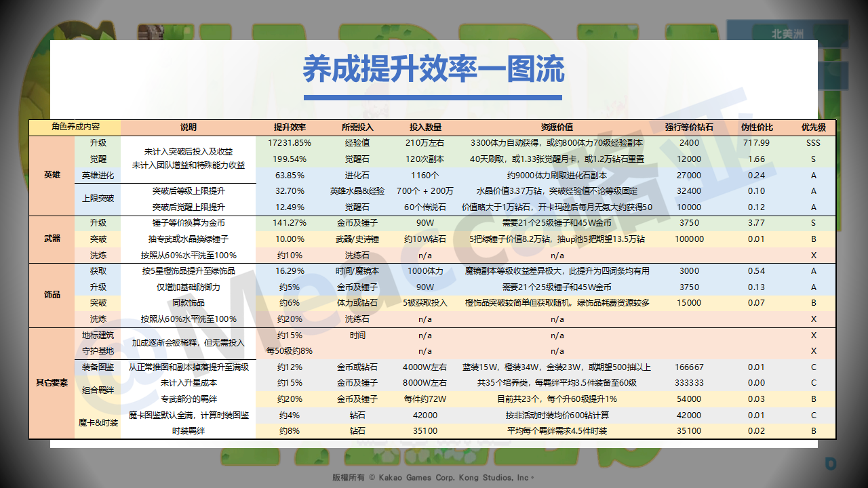Click the 717.99 cost-performance value

click(x=757, y=143)
